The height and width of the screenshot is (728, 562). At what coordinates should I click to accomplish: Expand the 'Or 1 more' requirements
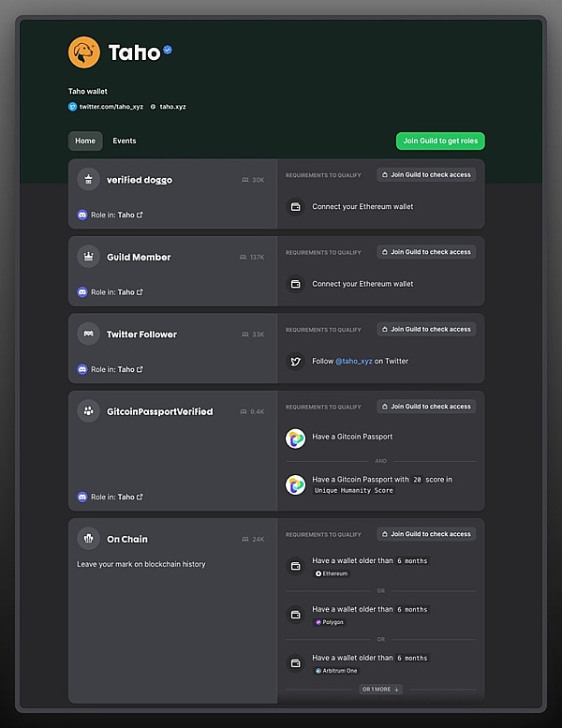381,689
